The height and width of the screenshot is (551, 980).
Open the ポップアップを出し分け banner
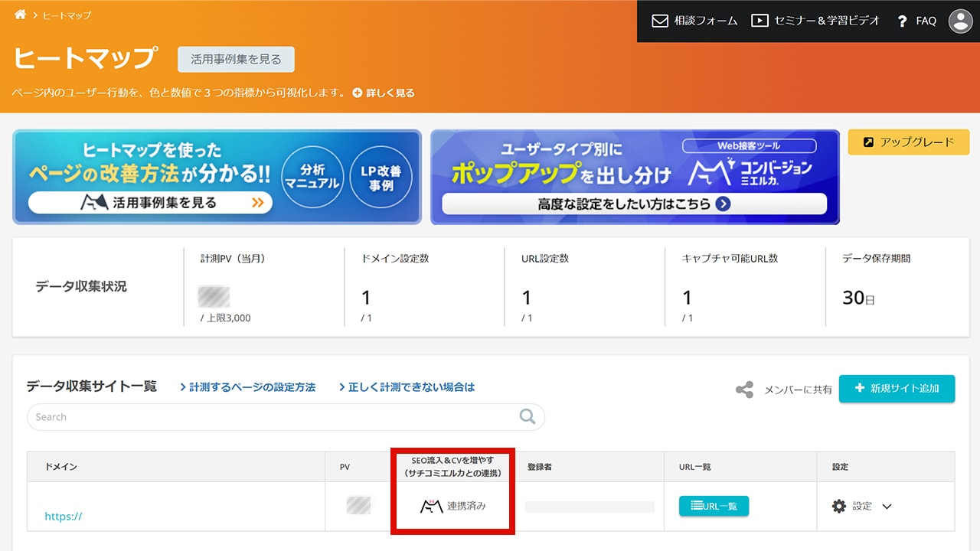click(635, 177)
